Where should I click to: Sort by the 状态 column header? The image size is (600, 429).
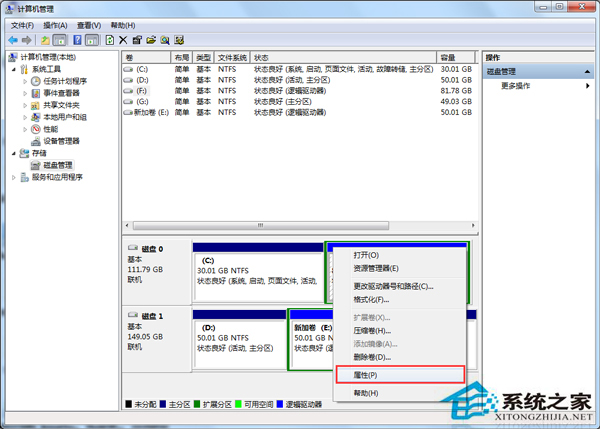[343, 58]
